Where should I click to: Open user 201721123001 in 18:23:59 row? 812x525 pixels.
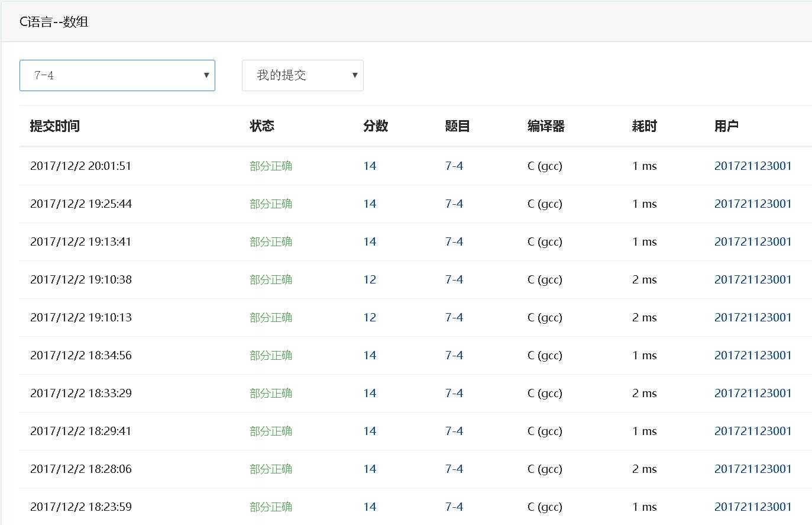point(753,507)
